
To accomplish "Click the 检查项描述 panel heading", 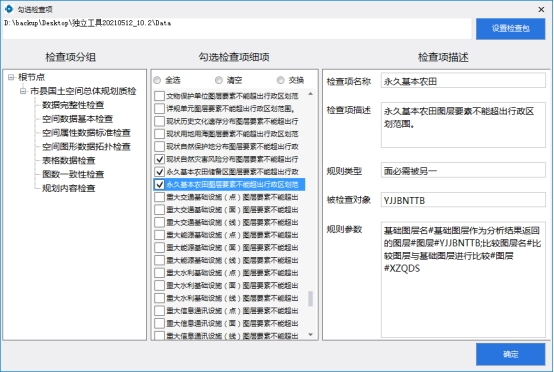I will [x=443, y=57].
